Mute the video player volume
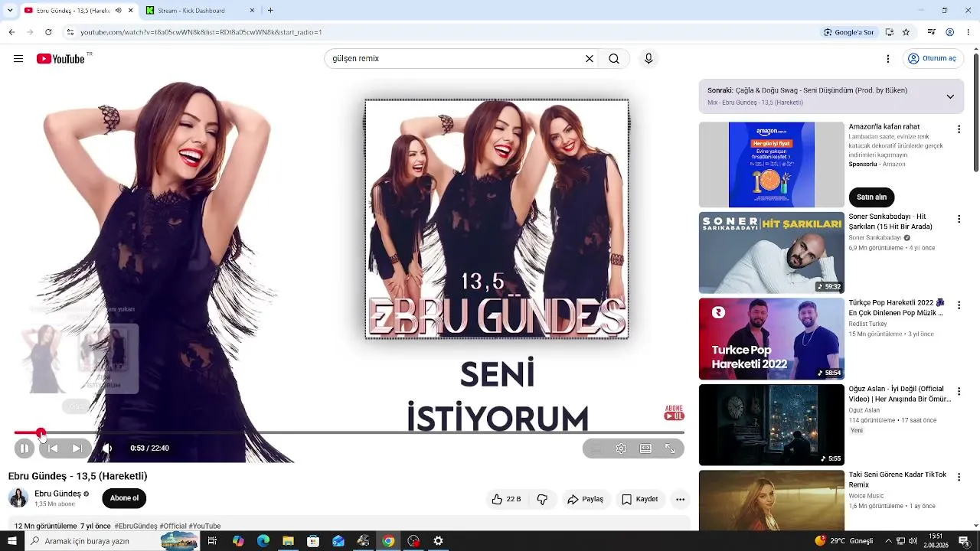Image resolution: width=980 pixels, height=551 pixels. pyautogui.click(x=107, y=448)
